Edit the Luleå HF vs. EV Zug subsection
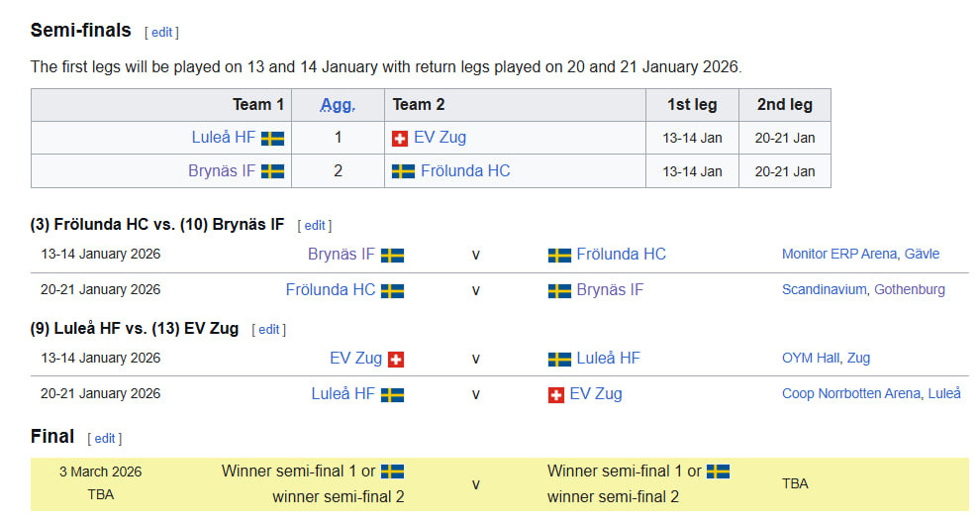 point(269,330)
